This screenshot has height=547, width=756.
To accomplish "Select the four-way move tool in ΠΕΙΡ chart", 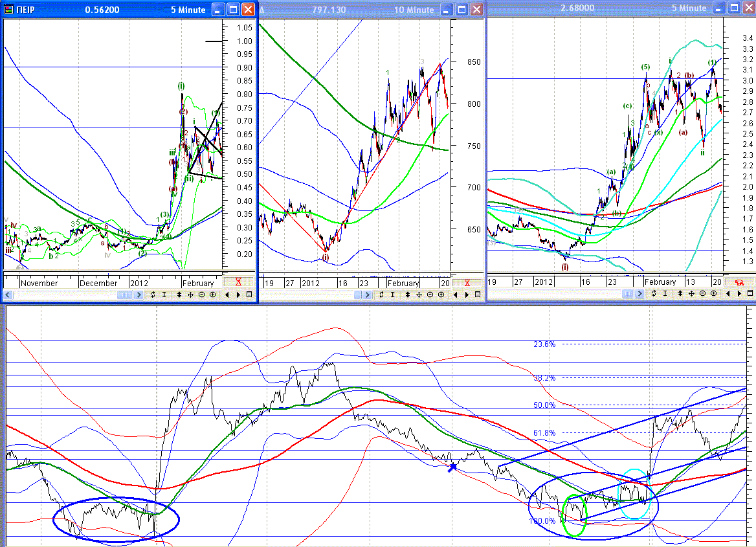I will coord(190,295).
